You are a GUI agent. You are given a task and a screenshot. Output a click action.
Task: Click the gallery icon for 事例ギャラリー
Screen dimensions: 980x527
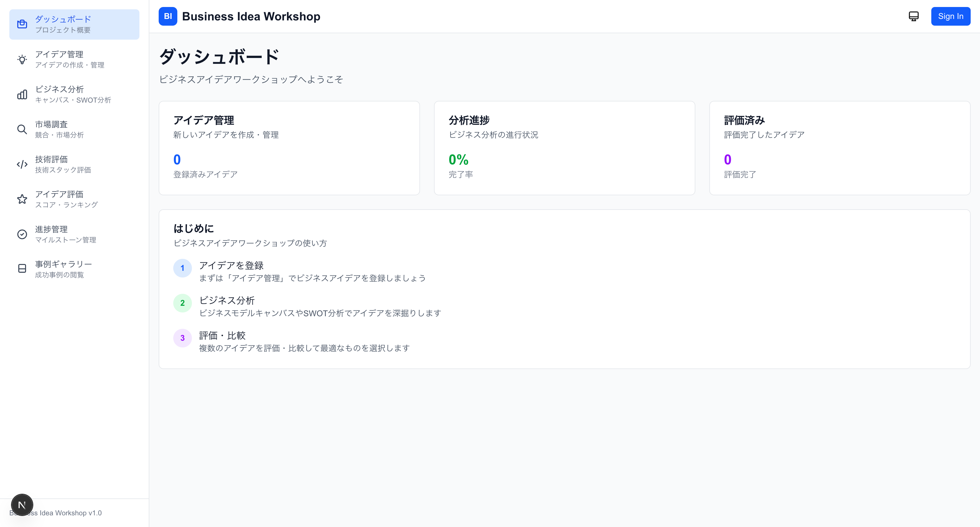[x=22, y=269]
